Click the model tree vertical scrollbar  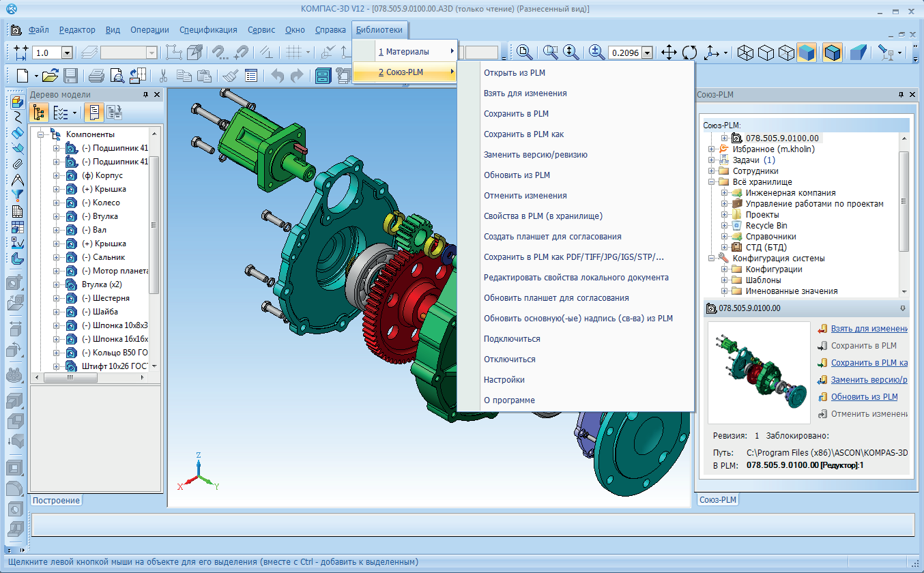155,225
